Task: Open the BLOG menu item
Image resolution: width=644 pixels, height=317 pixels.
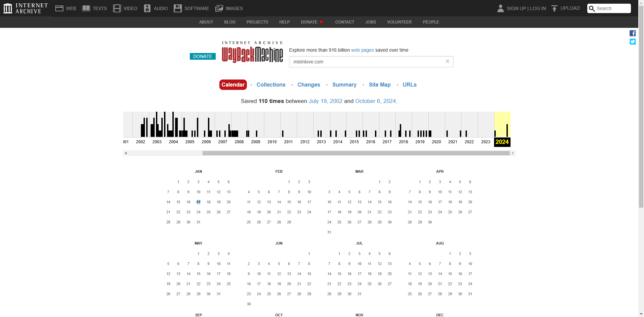Action: (x=230, y=22)
